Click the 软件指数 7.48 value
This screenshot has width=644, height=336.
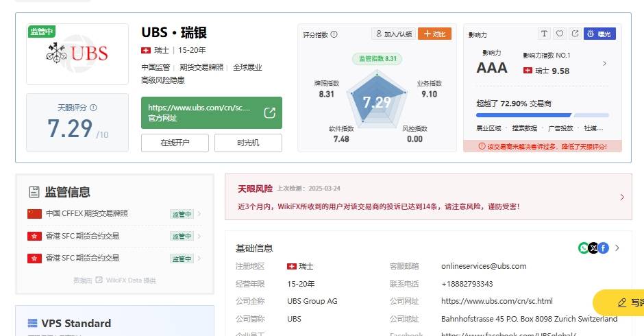click(x=341, y=139)
